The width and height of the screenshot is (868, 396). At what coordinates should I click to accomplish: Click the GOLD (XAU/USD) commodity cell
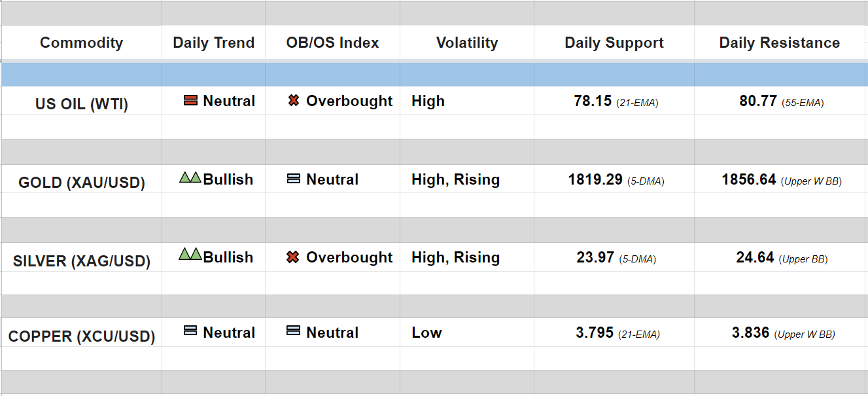point(81,182)
